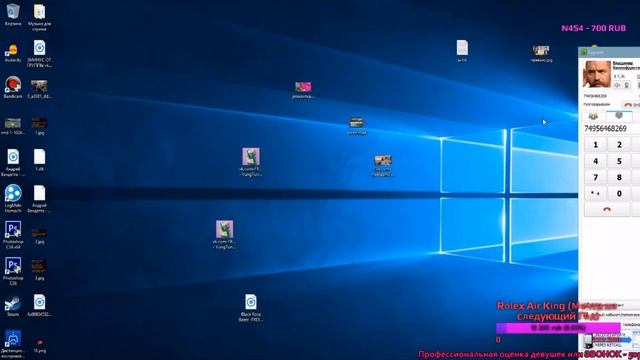Viewport: 640px width, 360px height.
Task: Click dialpad key 7
Action: coord(595,177)
